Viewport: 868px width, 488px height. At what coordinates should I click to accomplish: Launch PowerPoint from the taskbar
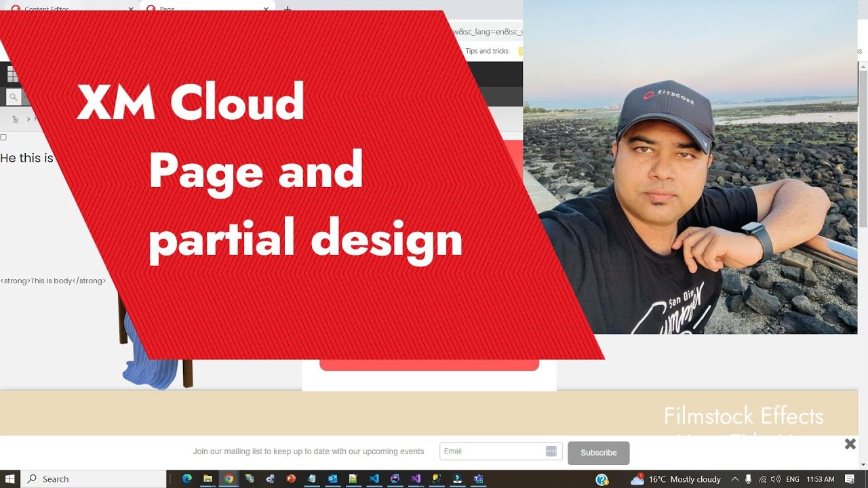tap(291, 479)
